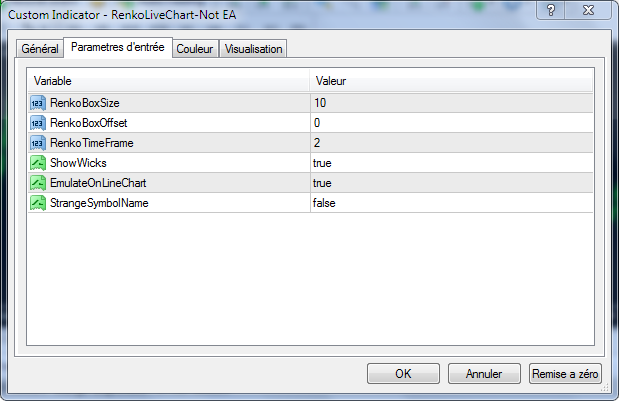Click the integer icon beside RenkoBoxOffset
Viewport: 619px width, 401px height.
click(38, 123)
